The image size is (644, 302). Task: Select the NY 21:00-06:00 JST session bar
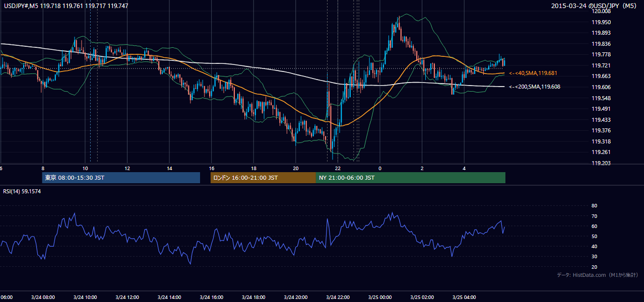(411, 178)
